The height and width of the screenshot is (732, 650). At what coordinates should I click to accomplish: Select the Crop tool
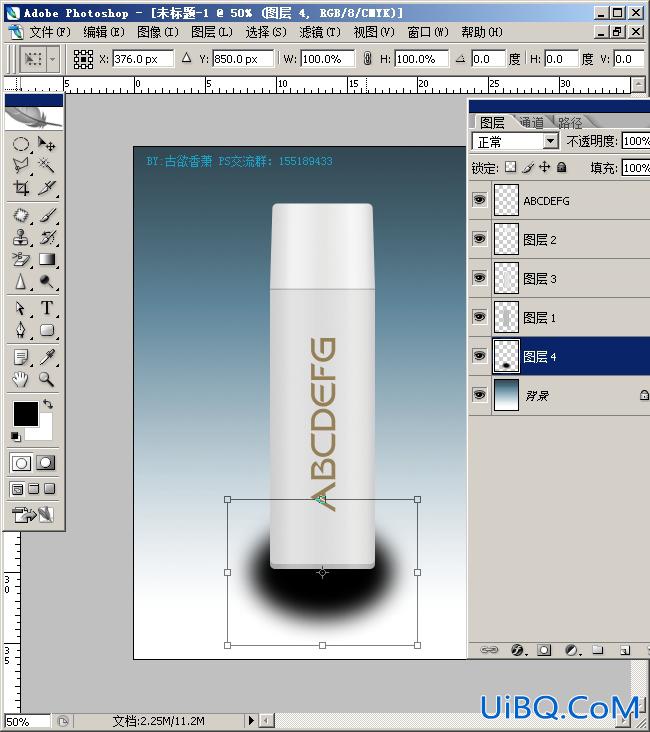21,187
